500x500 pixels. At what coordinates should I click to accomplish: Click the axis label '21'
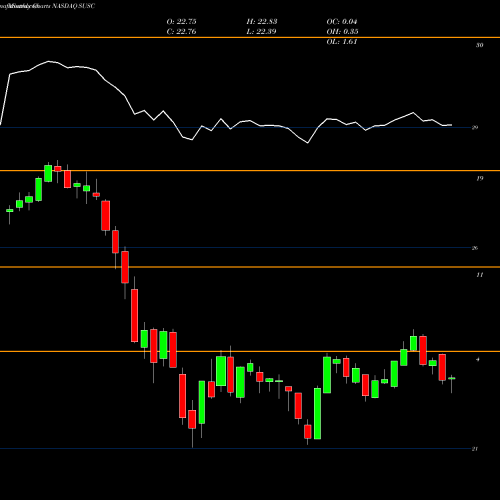(x=475, y=449)
